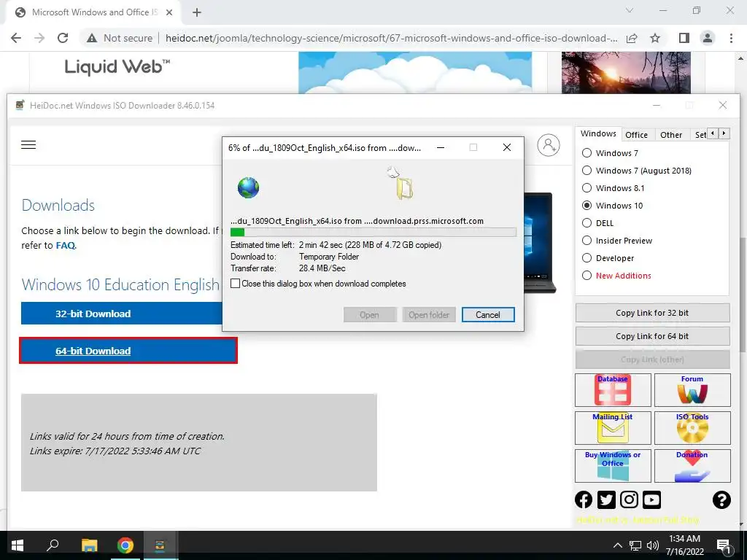747x560 pixels.
Task: Open Chrome from taskbar
Action: pos(125,545)
